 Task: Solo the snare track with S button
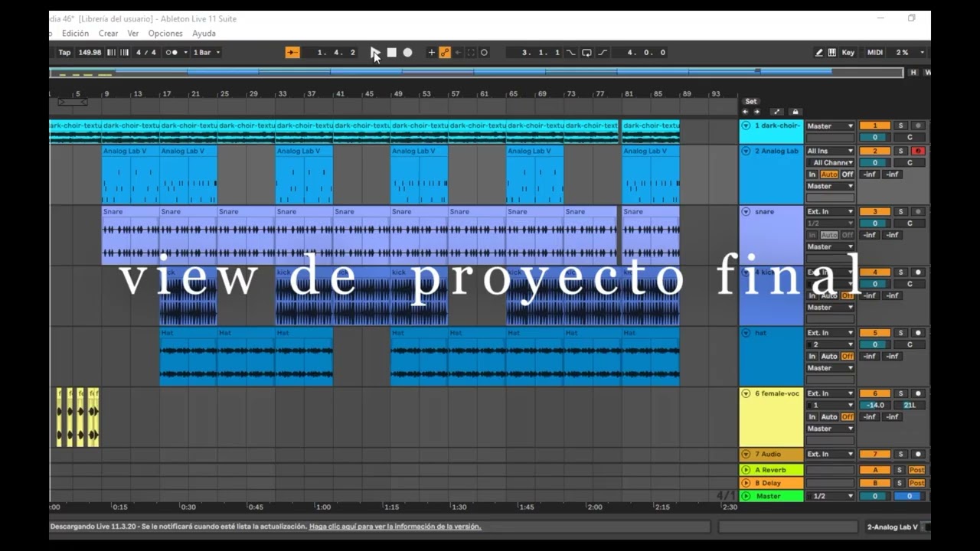900,211
